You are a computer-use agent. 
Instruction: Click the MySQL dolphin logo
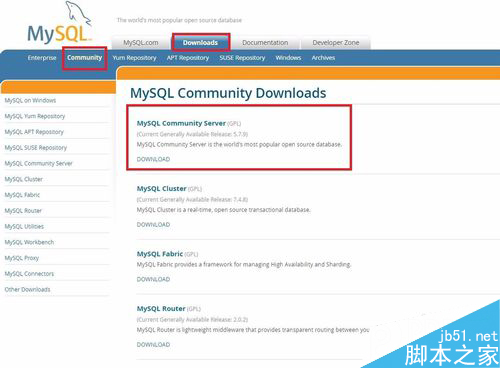point(59,23)
